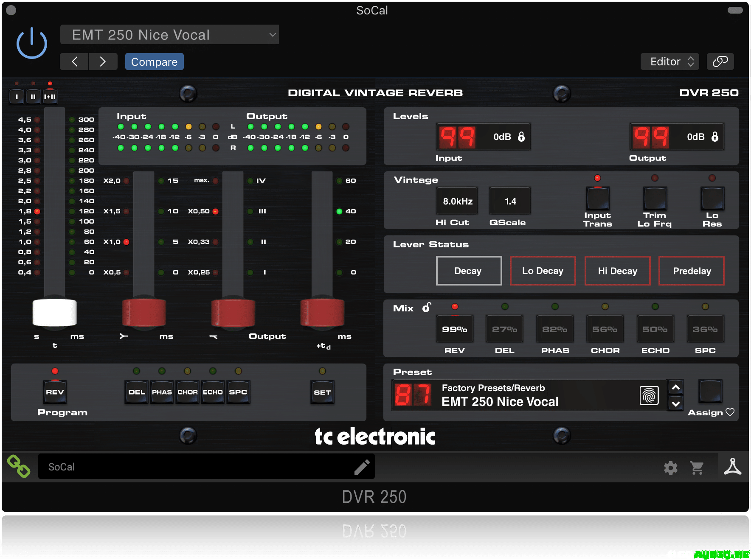The height and width of the screenshot is (560, 751).
Task: Open the Editor view dropdown
Action: pyautogui.click(x=670, y=62)
